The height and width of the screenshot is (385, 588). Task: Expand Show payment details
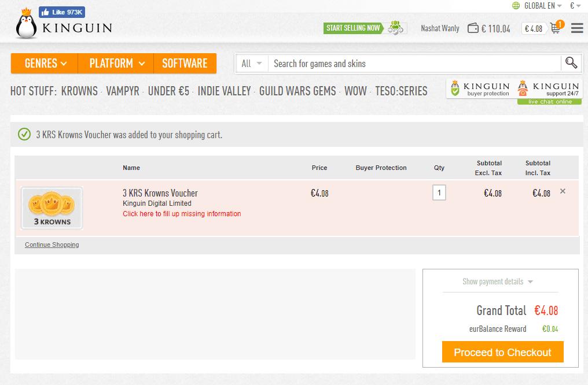click(497, 282)
